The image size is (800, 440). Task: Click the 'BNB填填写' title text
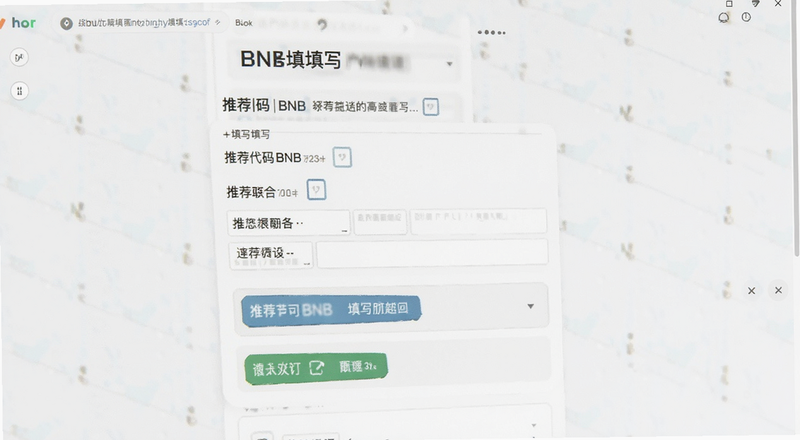[x=290, y=60]
